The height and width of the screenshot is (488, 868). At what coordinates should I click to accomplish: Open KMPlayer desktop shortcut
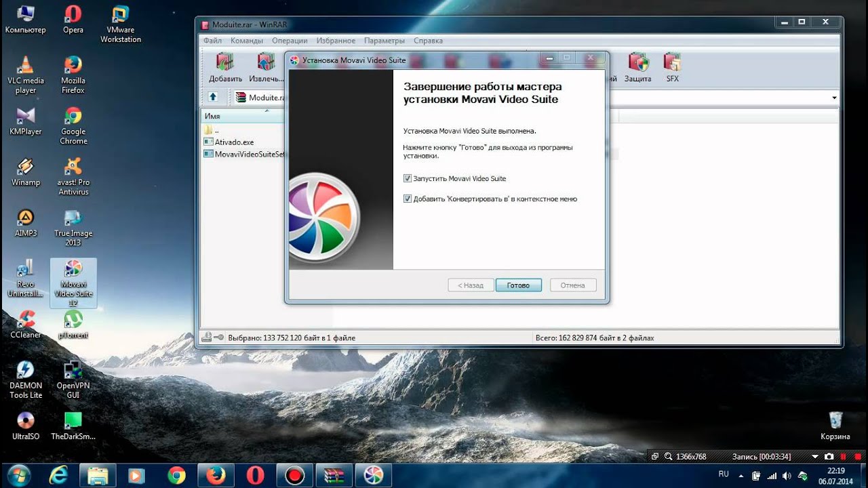pyautogui.click(x=26, y=121)
